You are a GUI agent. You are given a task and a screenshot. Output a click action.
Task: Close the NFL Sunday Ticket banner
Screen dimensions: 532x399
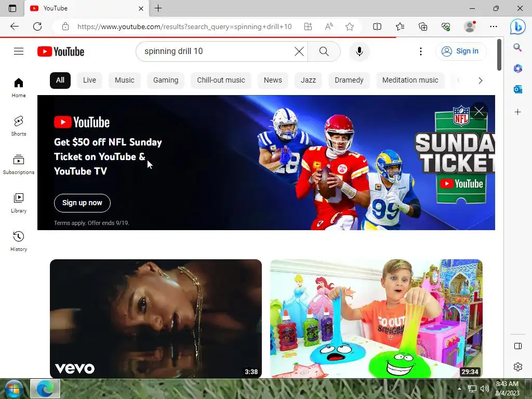tap(479, 111)
